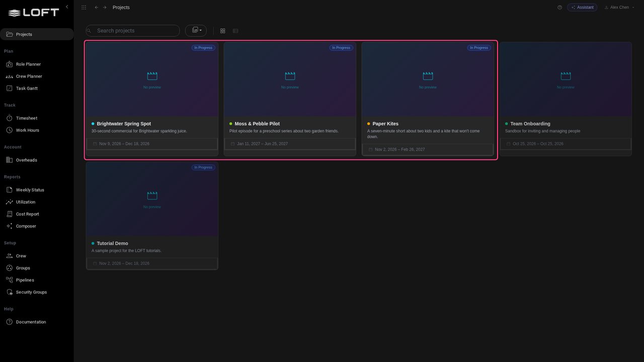The height and width of the screenshot is (362, 644).
Task: Open Projects in the sidebar
Action: [37, 34]
